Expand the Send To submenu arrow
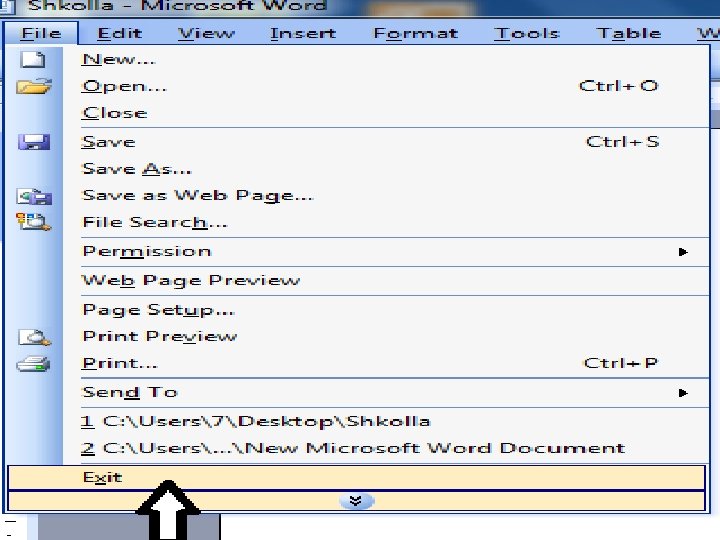 point(683,393)
